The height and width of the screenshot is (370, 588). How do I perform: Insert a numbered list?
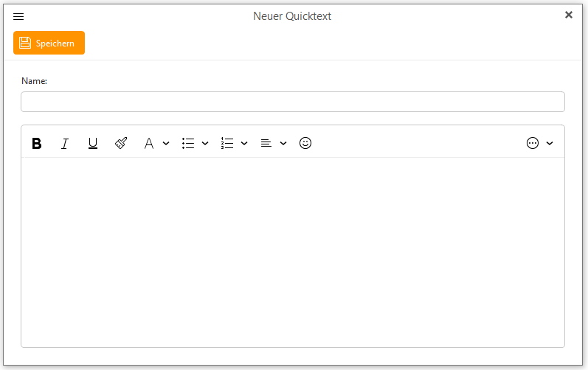(x=227, y=144)
